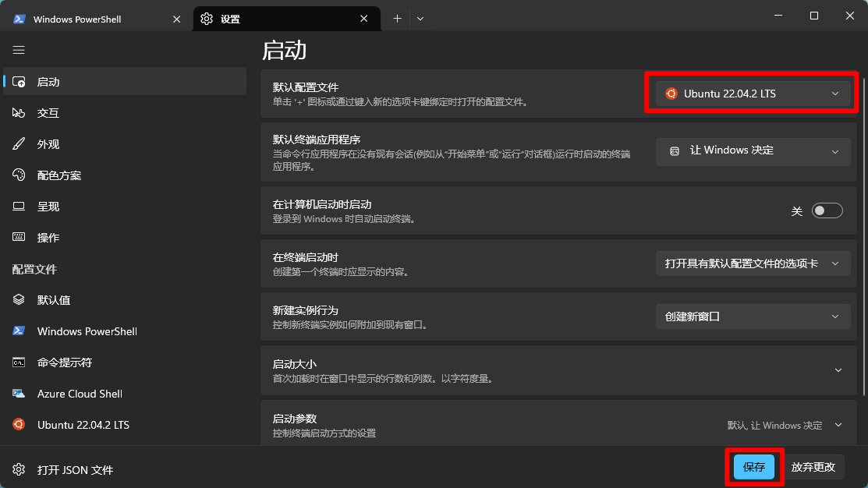Open the new-tab profile dropdown arrow
Viewport: 868px width, 488px height.
coord(420,19)
